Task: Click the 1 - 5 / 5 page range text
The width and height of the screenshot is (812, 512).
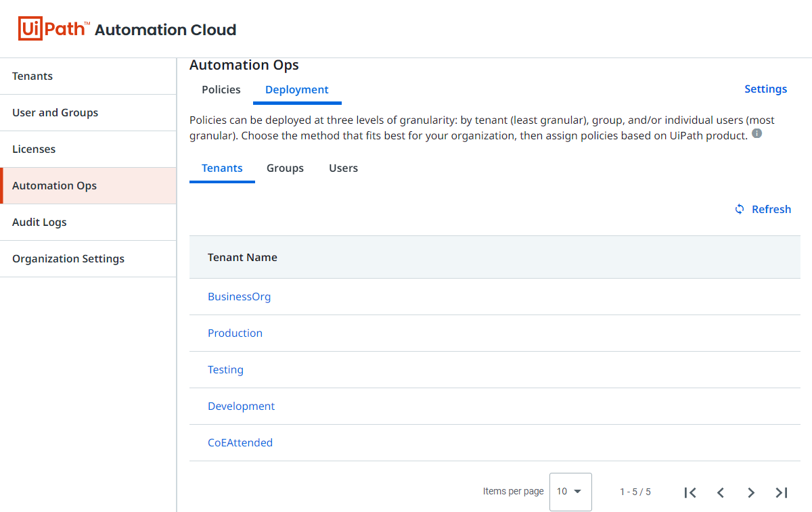Action: [635, 492]
